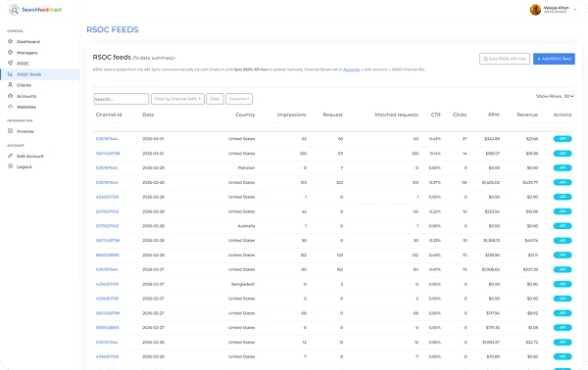Click the Dashboard home icon in sidebar

[x=11, y=41]
